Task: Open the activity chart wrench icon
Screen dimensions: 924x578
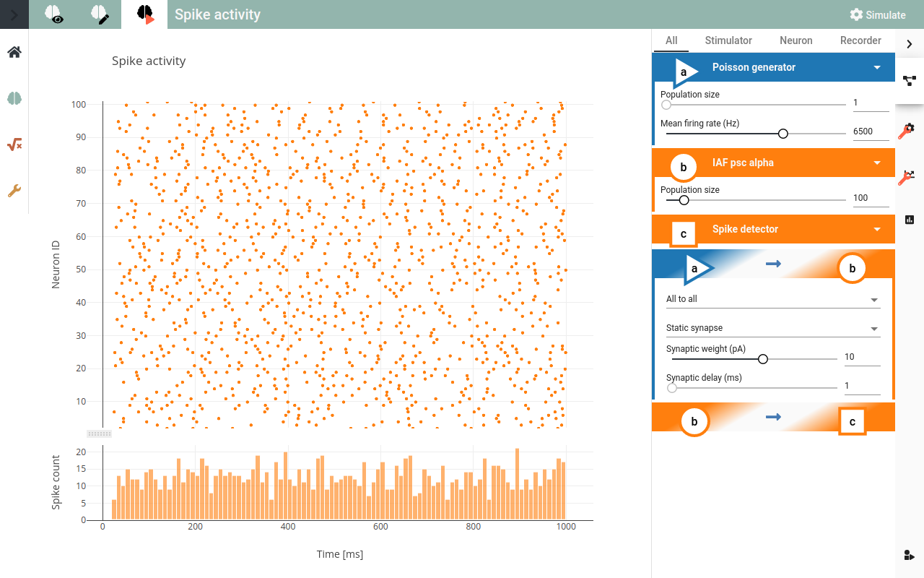Action: click(907, 177)
